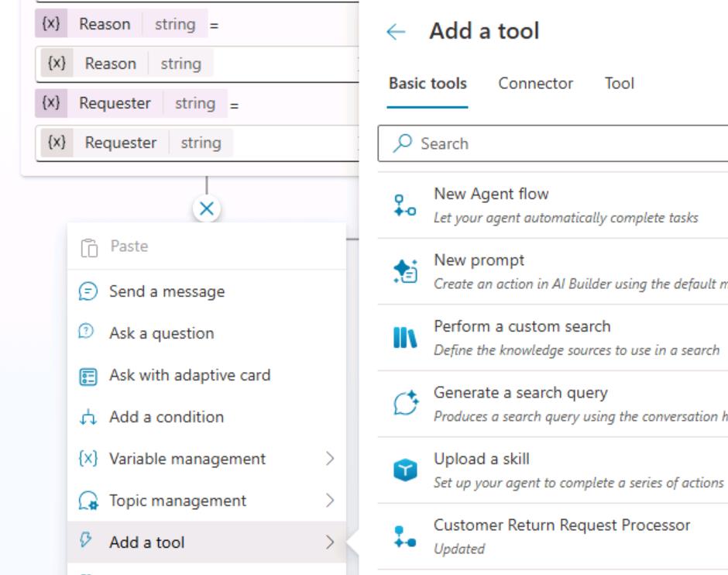
Task: Select the Add a tool menu entry
Action: pyautogui.click(x=207, y=542)
